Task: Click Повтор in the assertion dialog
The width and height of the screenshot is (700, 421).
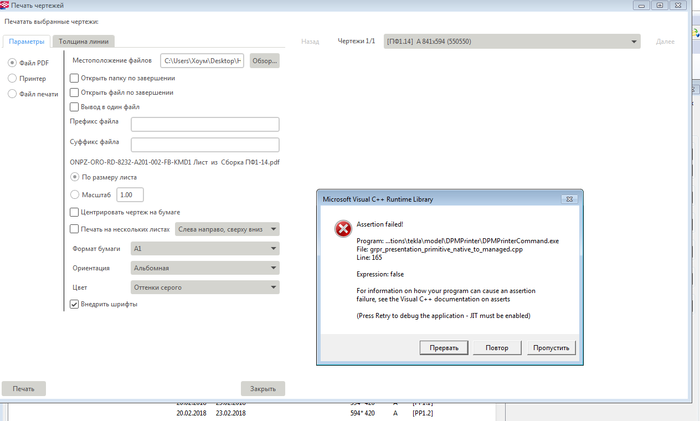Action: tap(497, 348)
